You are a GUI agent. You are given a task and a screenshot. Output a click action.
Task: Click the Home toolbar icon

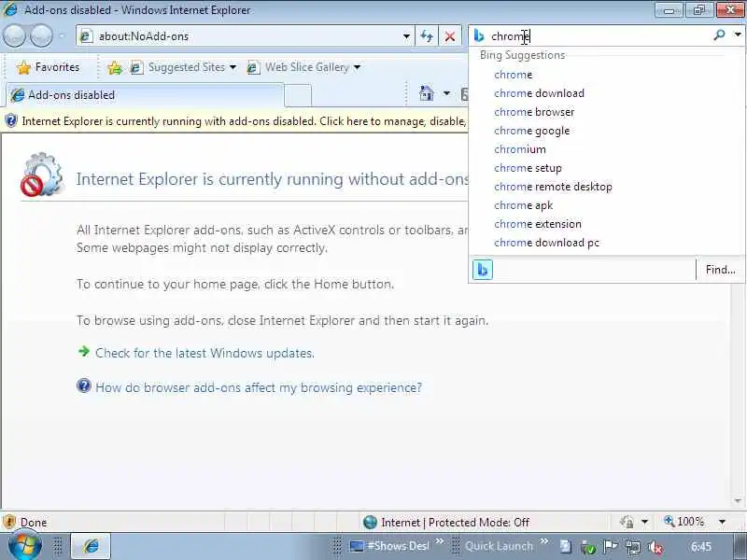pyautogui.click(x=427, y=93)
